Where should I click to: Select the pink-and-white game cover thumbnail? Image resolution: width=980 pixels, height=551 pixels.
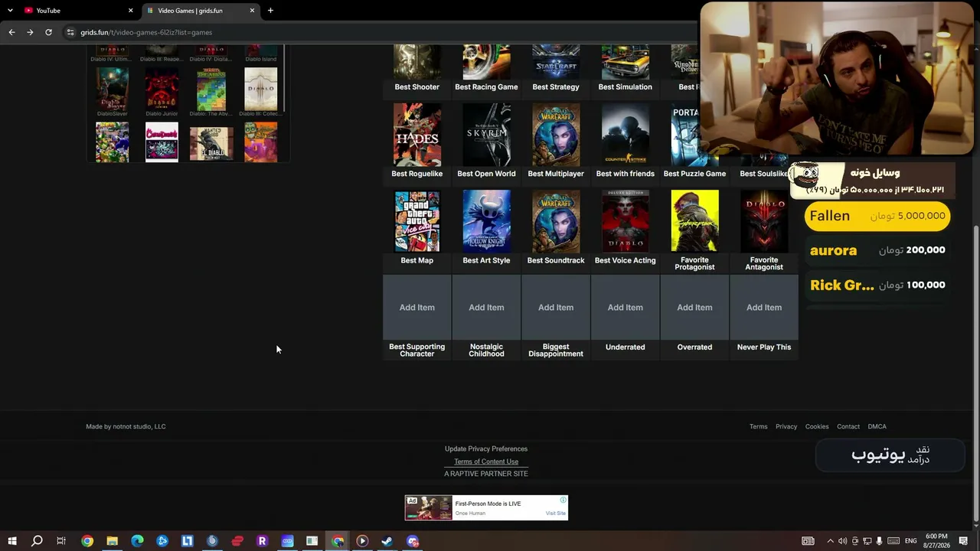click(162, 142)
